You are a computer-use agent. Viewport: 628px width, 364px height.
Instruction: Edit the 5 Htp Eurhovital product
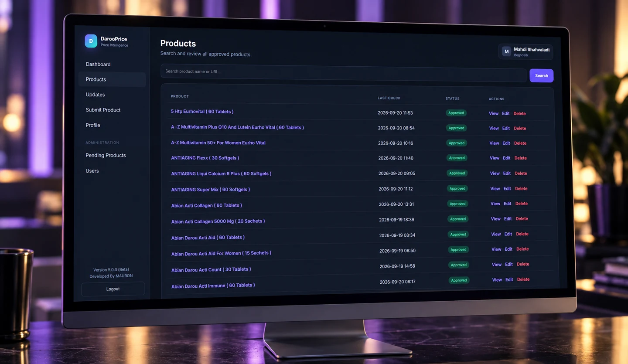click(506, 113)
